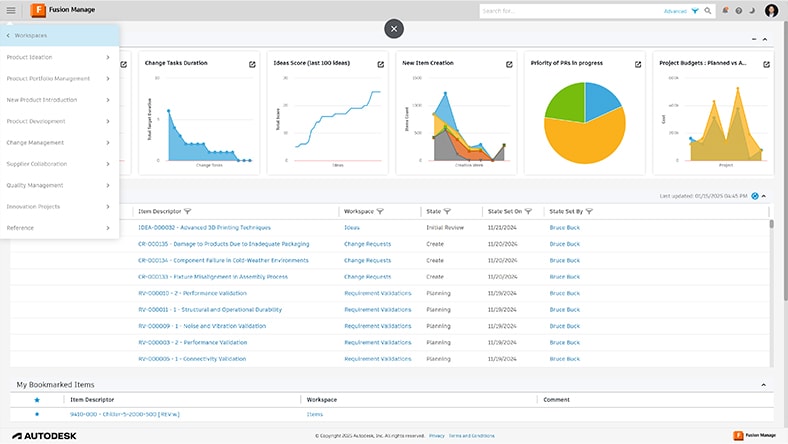Open Project Budgets chart external icon
The height and width of the screenshot is (444, 788).
(x=766, y=64)
